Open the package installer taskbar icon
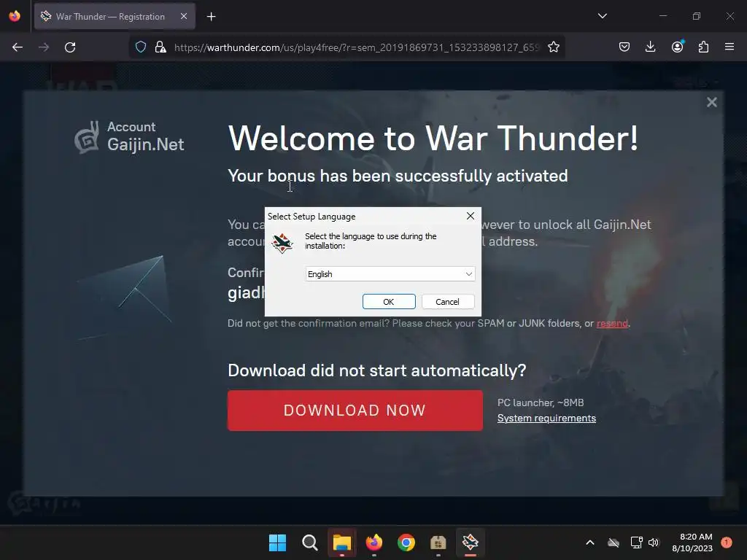The height and width of the screenshot is (560, 747). pos(438,542)
